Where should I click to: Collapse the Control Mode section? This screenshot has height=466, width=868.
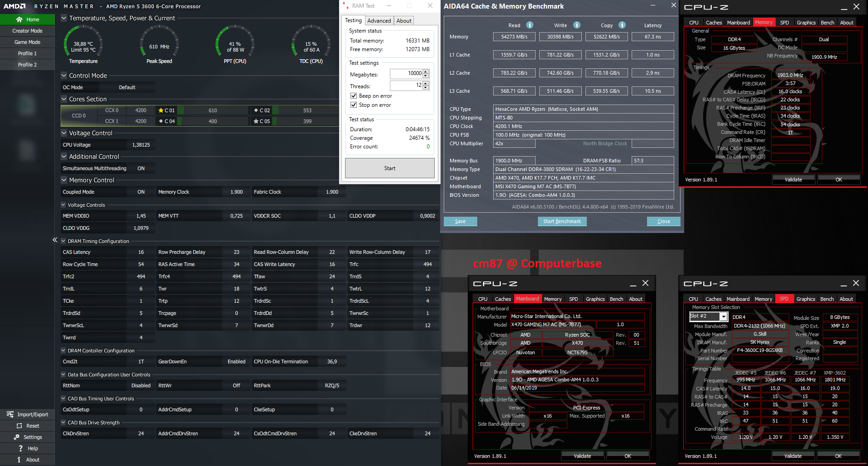(x=64, y=76)
